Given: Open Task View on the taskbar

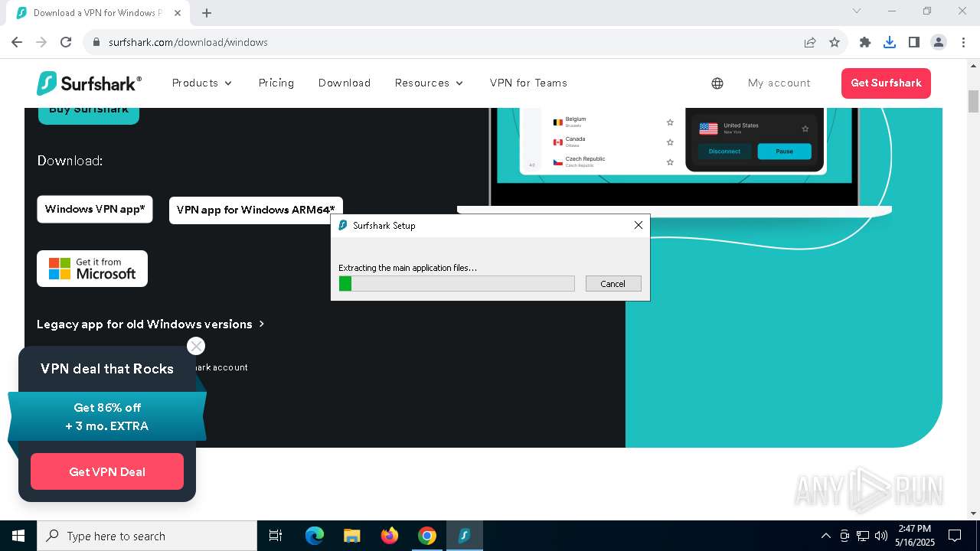Looking at the screenshot, I should pos(276,536).
